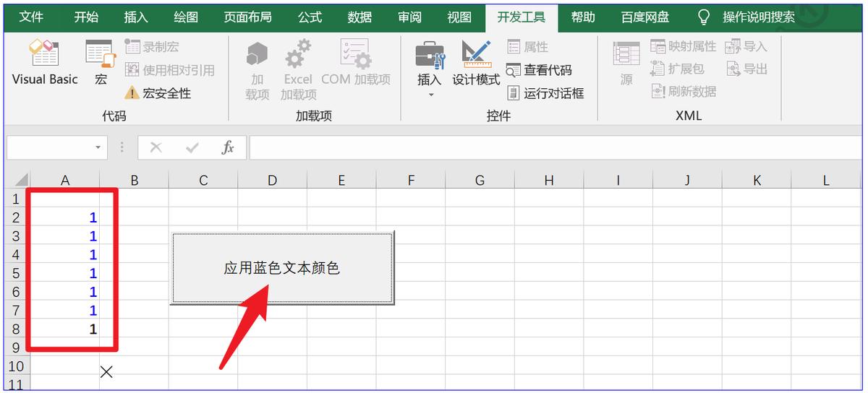Select column L header
The width and height of the screenshot is (868, 393).
pos(826,181)
